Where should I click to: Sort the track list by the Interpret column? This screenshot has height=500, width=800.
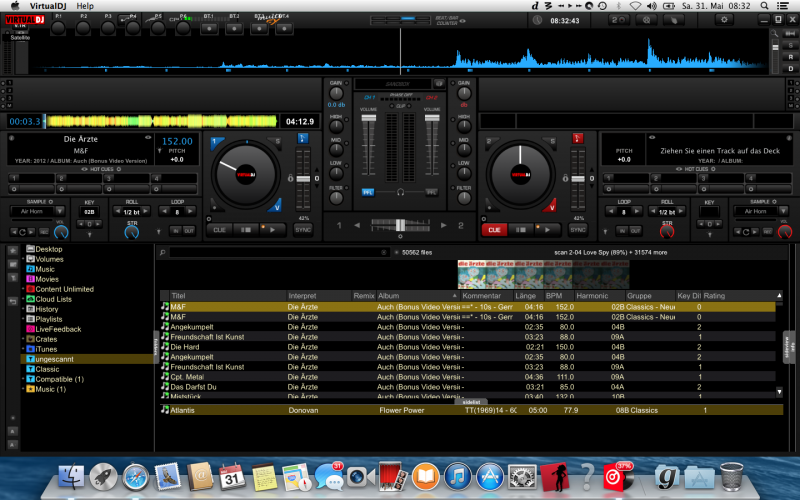tap(319, 296)
